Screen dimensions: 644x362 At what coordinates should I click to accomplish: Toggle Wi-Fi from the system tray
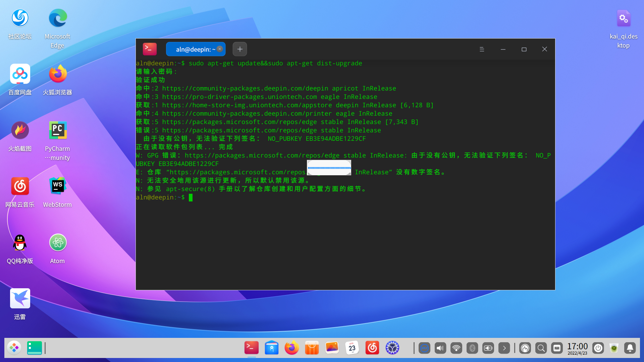pyautogui.click(x=457, y=348)
